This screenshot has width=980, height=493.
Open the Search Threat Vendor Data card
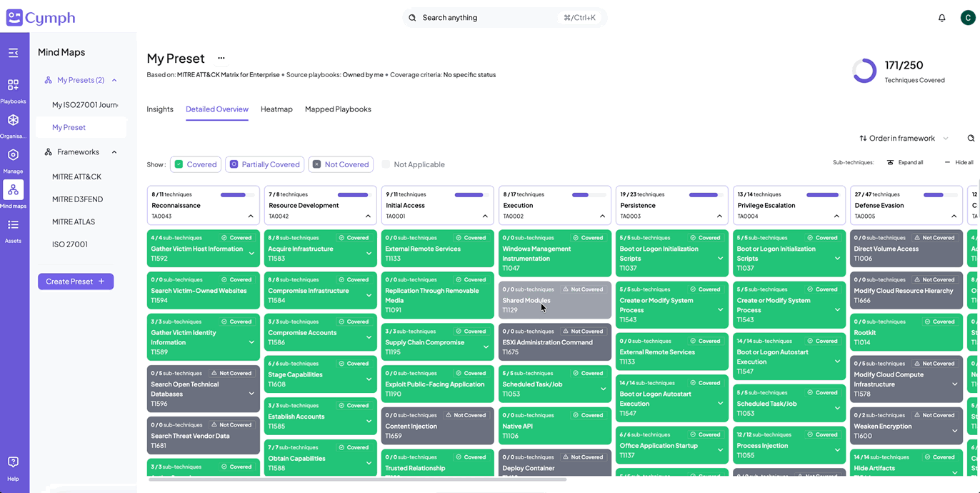point(204,436)
